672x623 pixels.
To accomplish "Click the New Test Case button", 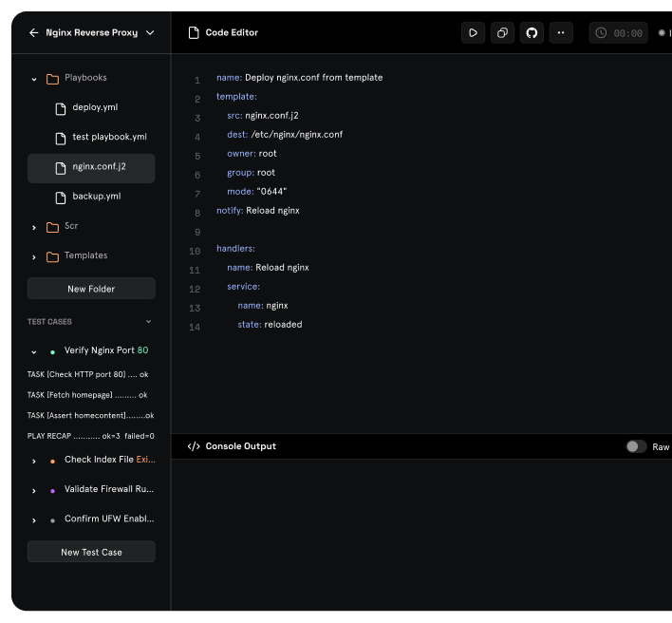I will coord(91,552).
